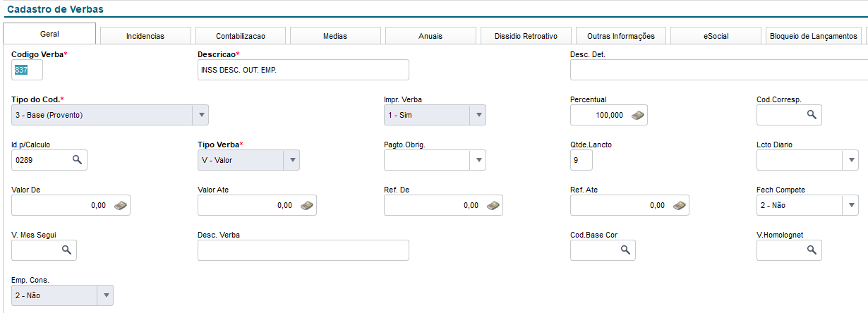
Task: Expand the Lcto Diario dropdown
Action: (x=850, y=160)
